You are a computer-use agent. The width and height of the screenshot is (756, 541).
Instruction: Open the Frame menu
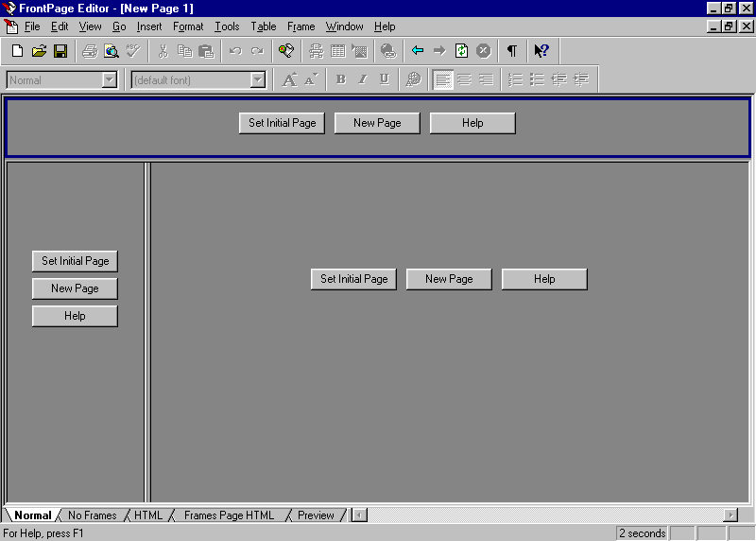point(301,26)
